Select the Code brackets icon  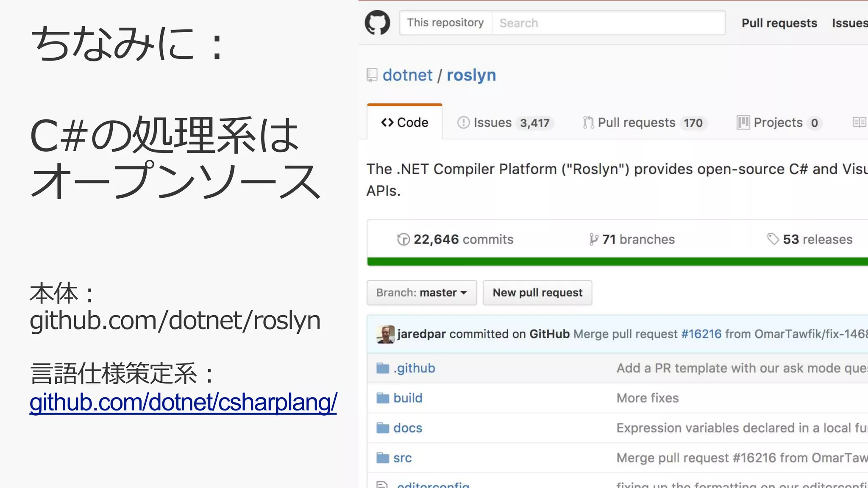point(387,122)
